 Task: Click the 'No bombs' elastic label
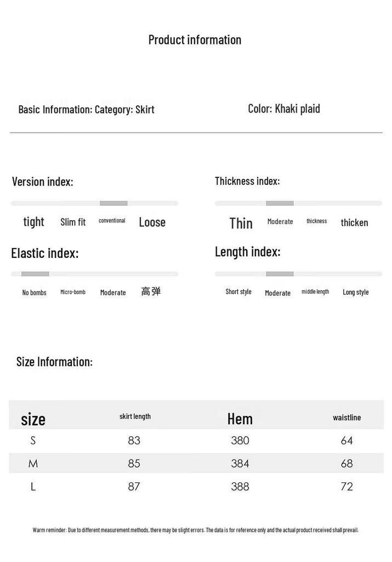pos(35,293)
